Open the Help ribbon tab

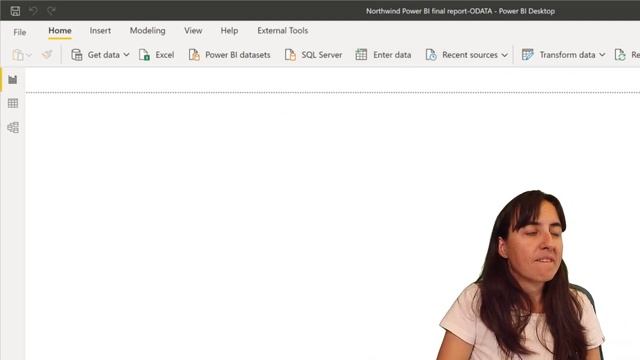coord(229,31)
